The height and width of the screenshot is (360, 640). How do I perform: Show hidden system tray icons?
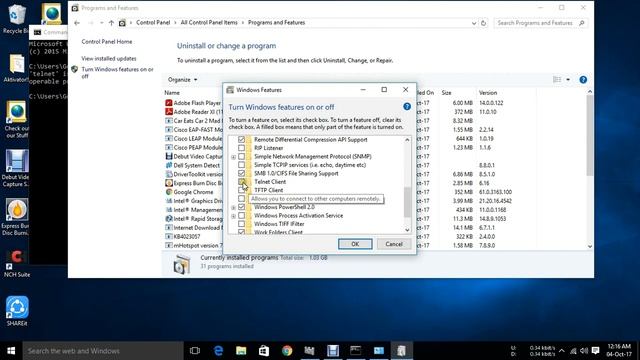562,351
